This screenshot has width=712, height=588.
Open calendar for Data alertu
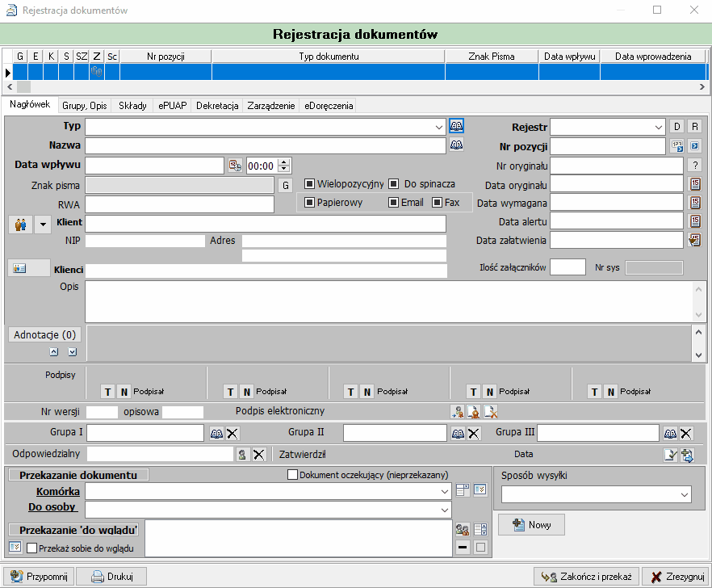695,220
